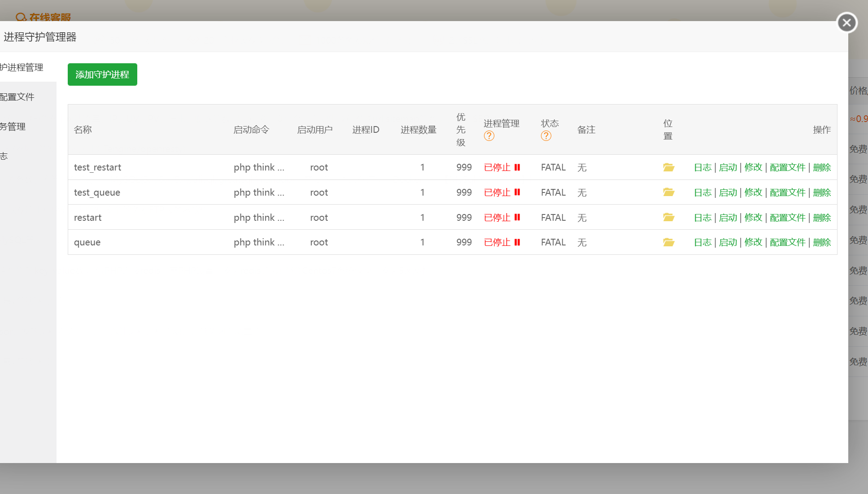Screen dimensions: 868x494
Task: Open folder icon in restart row
Action: point(668,218)
